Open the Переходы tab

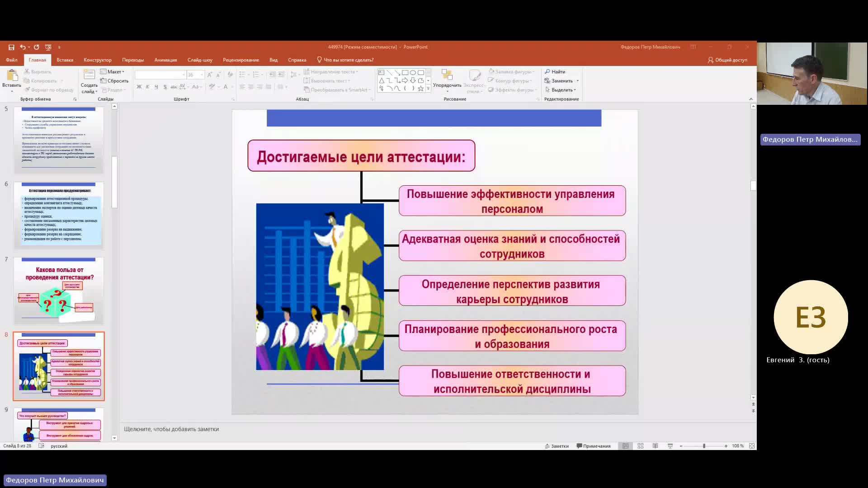pos(133,60)
